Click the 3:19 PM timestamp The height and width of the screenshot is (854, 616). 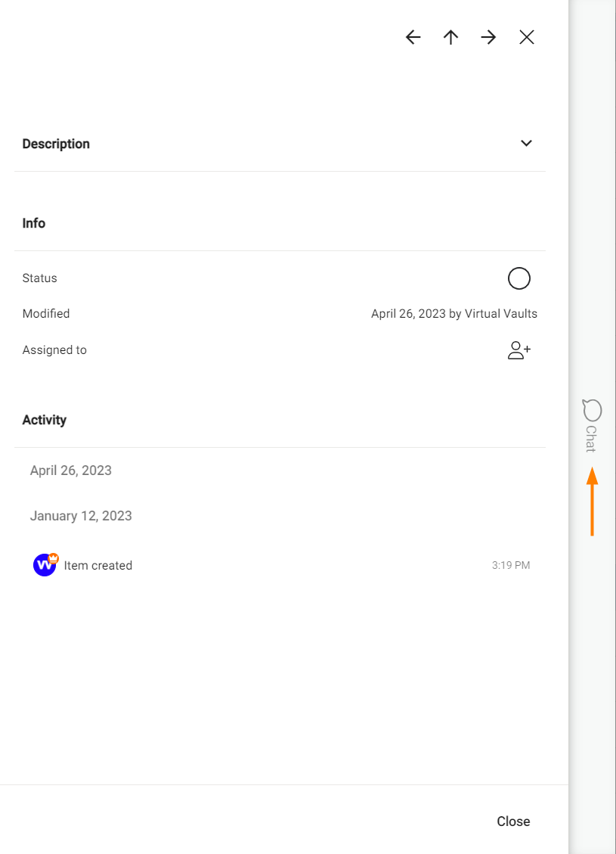tap(511, 565)
